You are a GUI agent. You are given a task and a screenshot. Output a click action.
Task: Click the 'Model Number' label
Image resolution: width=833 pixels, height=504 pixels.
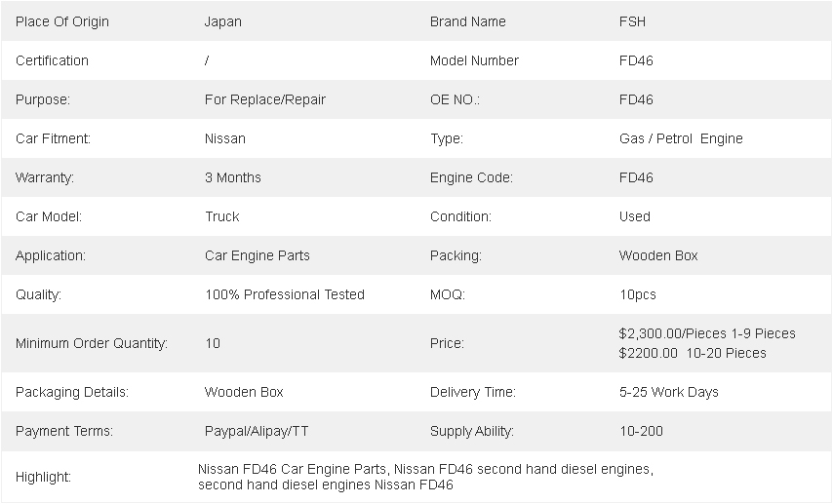pos(474,60)
